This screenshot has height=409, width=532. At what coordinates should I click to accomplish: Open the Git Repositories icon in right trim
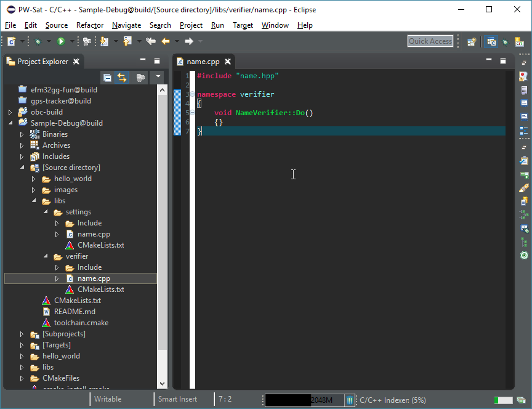coord(524,201)
